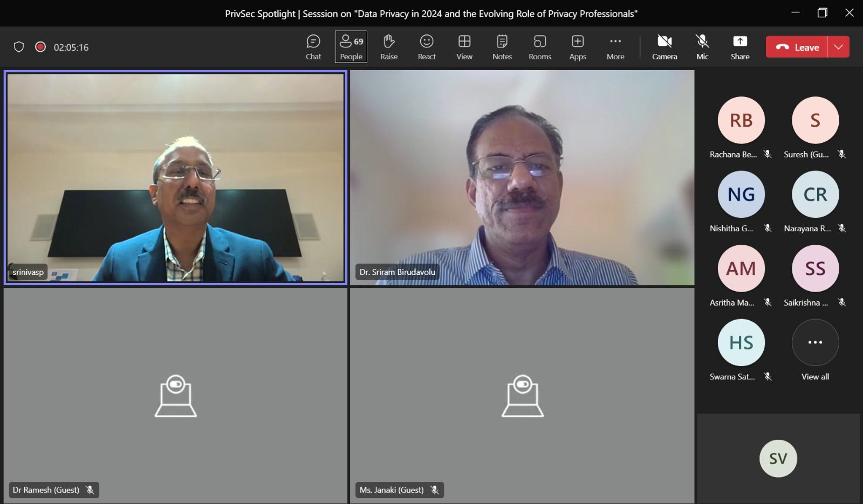This screenshot has height=504, width=863.
Task: Raise your hand in the meeting
Action: pyautogui.click(x=389, y=47)
